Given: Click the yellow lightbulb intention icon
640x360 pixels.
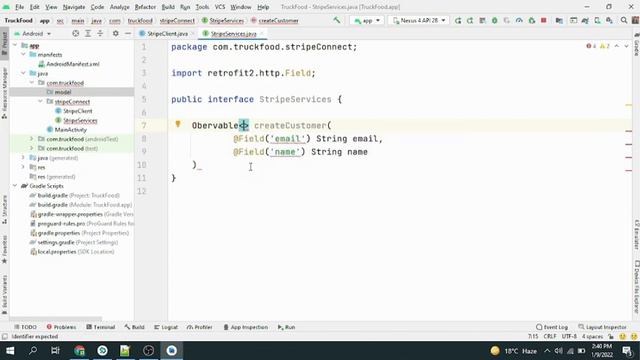Looking at the screenshot, I should coord(178,124).
